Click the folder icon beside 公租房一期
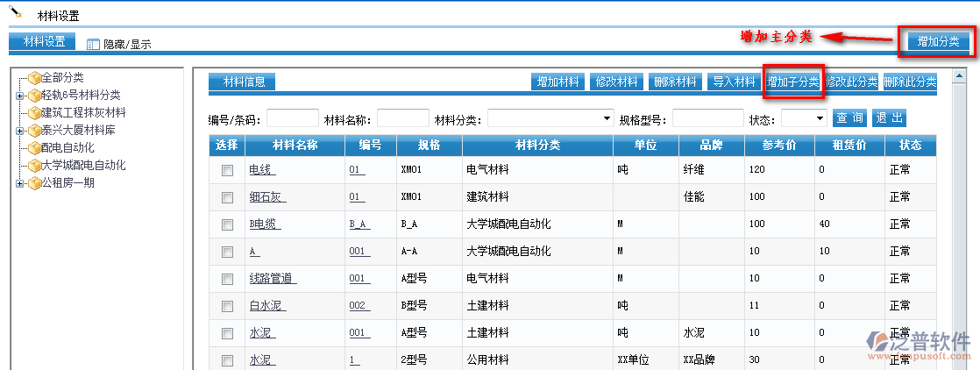The height and width of the screenshot is (370, 980). point(34,183)
